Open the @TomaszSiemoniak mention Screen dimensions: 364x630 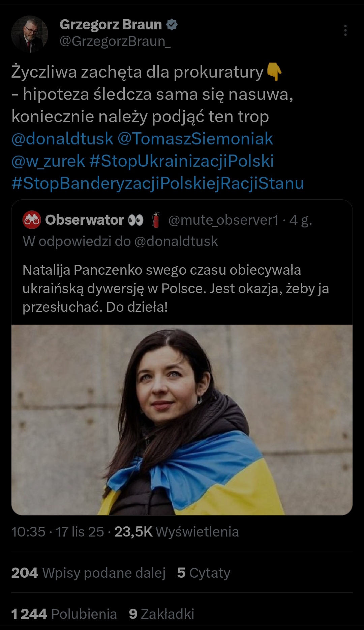(195, 139)
